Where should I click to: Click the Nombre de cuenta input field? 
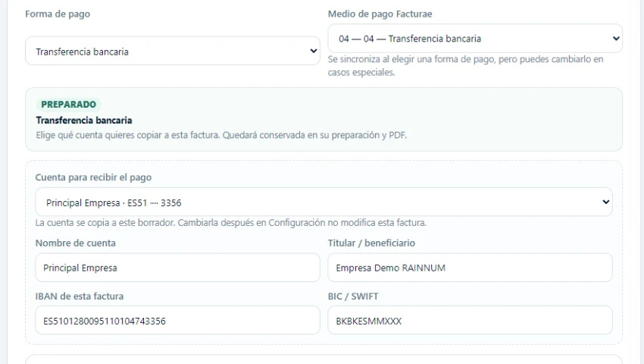(177, 268)
